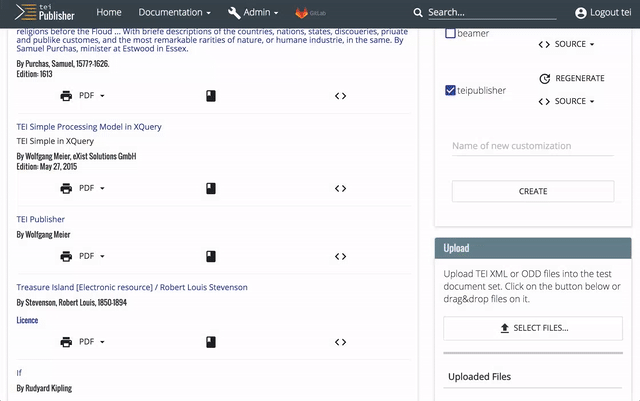Viewport: 640px width, 401px height.
Task: Click print icon for Treasure Island
Action: [x=66, y=342]
